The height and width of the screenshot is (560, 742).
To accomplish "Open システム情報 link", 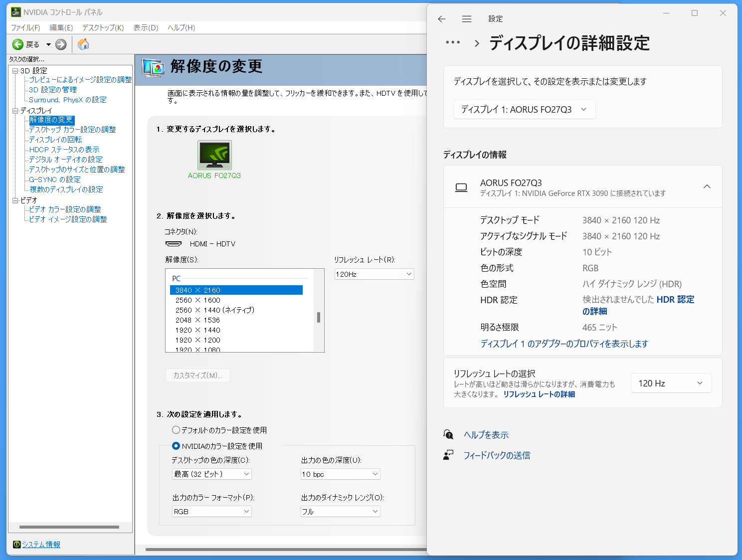I will click(x=41, y=545).
